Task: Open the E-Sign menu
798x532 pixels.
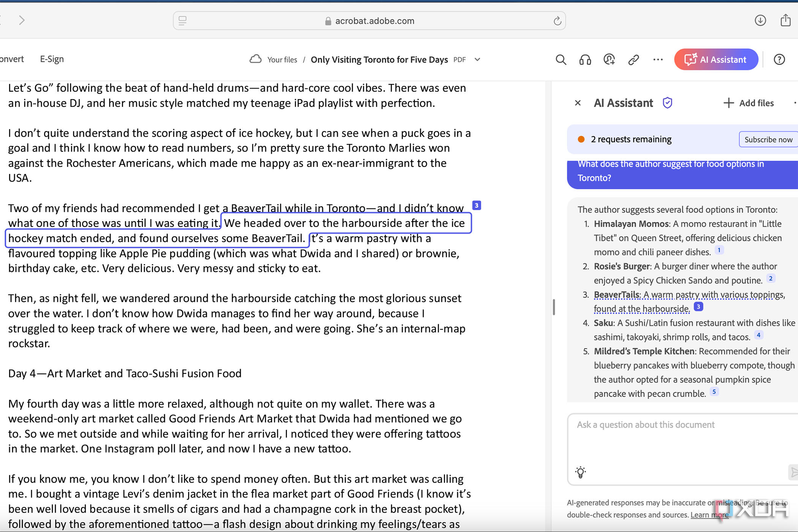Action: (x=52, y=59)
